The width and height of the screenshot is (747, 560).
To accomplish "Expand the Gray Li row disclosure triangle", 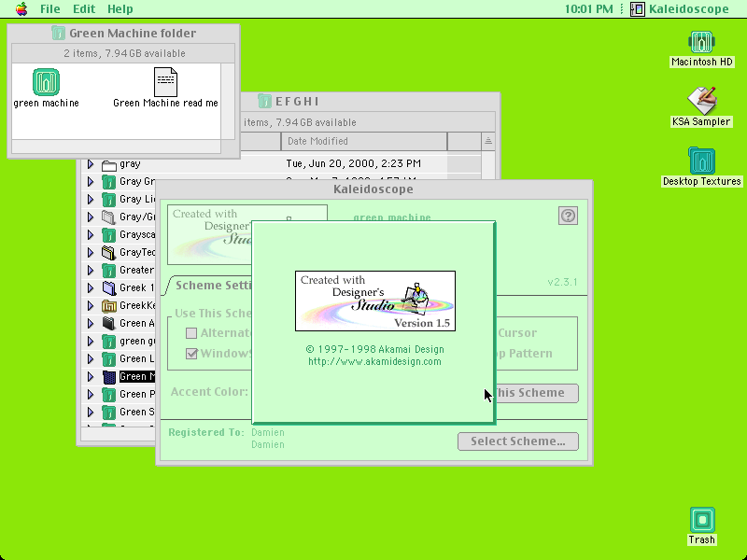I will [x=90, y=200].
